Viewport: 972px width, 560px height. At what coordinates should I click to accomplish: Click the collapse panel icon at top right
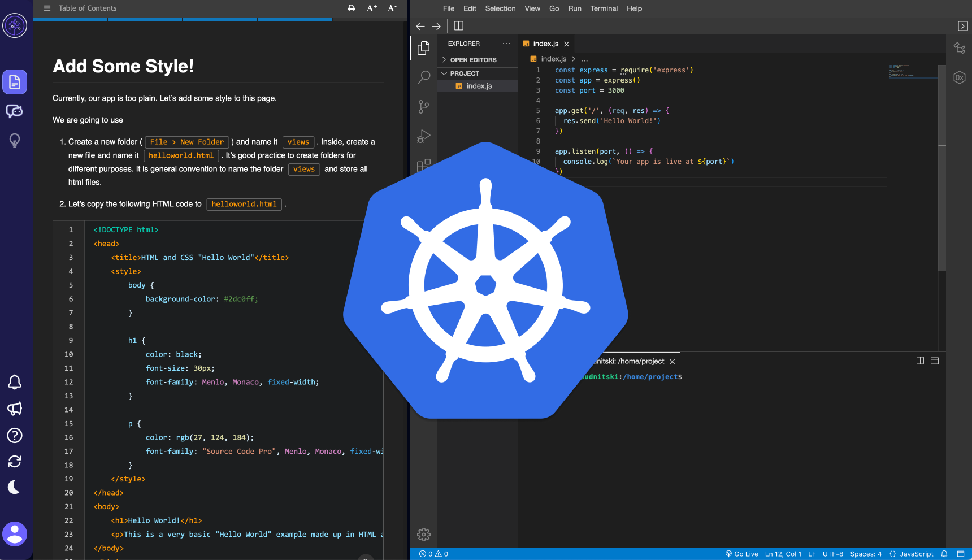pyautogui.click(x=963, y=26)
